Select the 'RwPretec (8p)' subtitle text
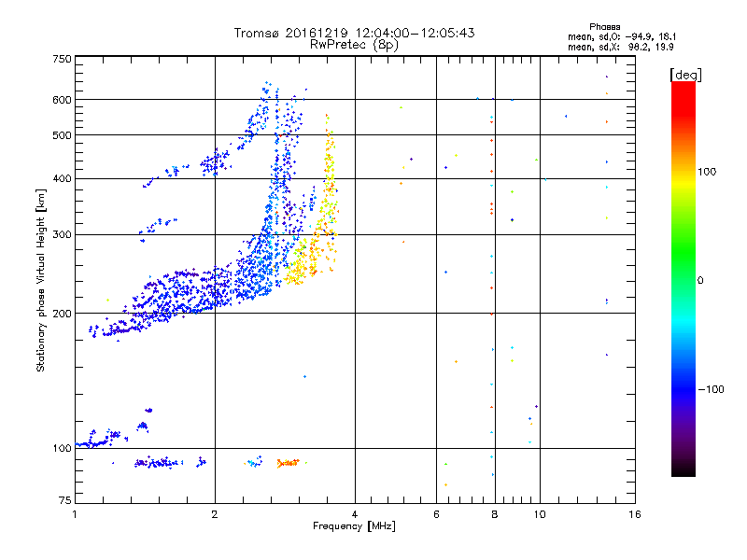The width and height of the screenshot is (747, 560). [x=354, y=45]
